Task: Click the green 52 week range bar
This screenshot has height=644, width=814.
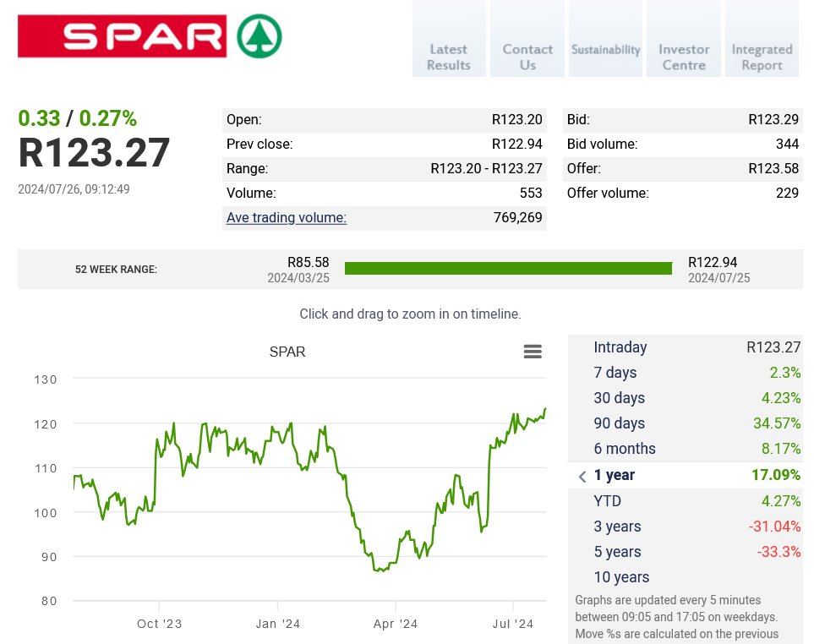Action: (x=508, y=268)
